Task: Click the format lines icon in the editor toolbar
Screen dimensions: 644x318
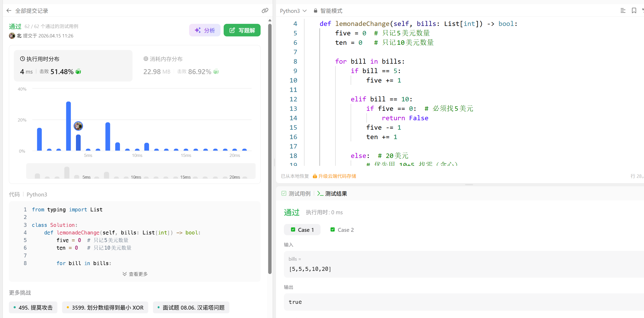Action: pyautogui.click(x=623, y=11)
